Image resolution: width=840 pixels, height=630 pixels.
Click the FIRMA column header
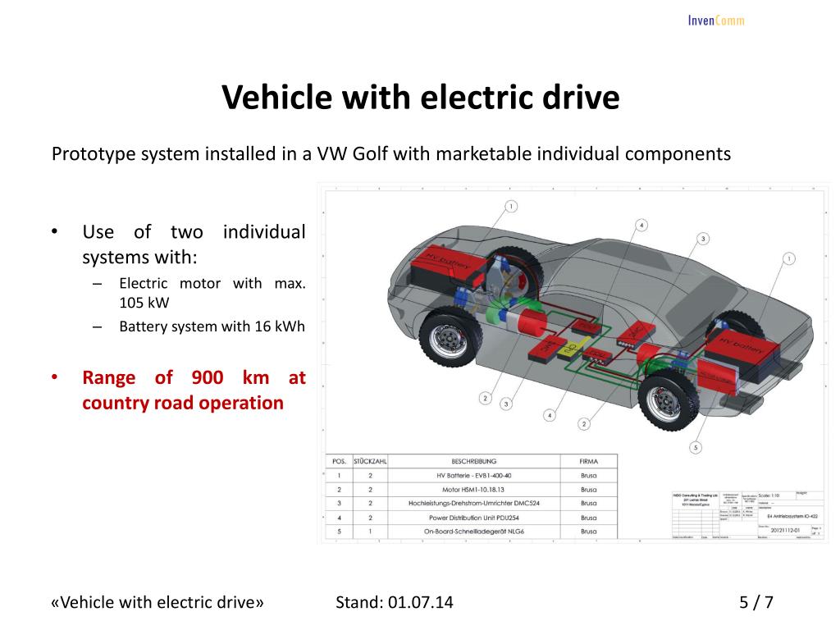[589, 461]
